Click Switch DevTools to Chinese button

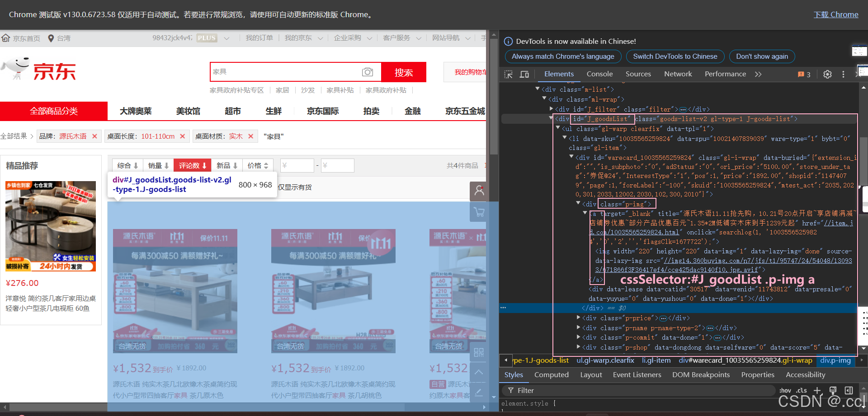pyautogui.click(x=675, y=56)
